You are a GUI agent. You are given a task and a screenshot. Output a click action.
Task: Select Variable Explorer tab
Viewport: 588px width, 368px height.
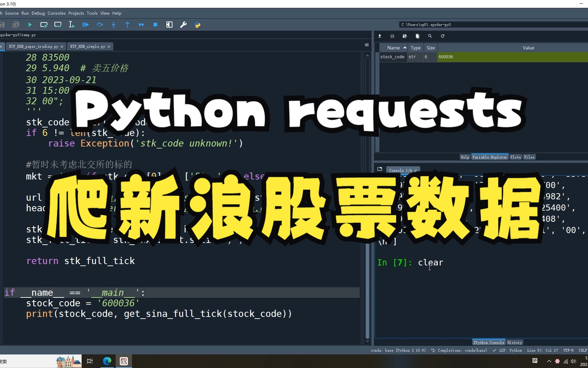coord(490,157)
